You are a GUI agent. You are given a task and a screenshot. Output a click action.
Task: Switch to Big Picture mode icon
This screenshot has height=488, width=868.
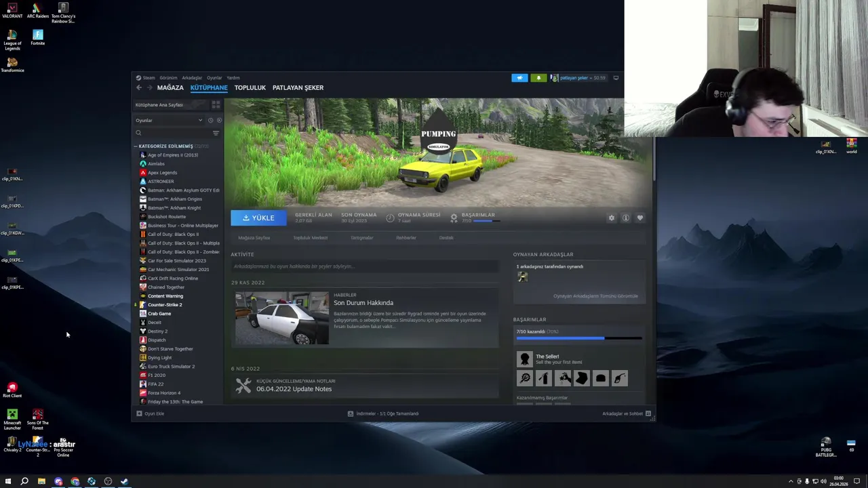tap(616, 78)
